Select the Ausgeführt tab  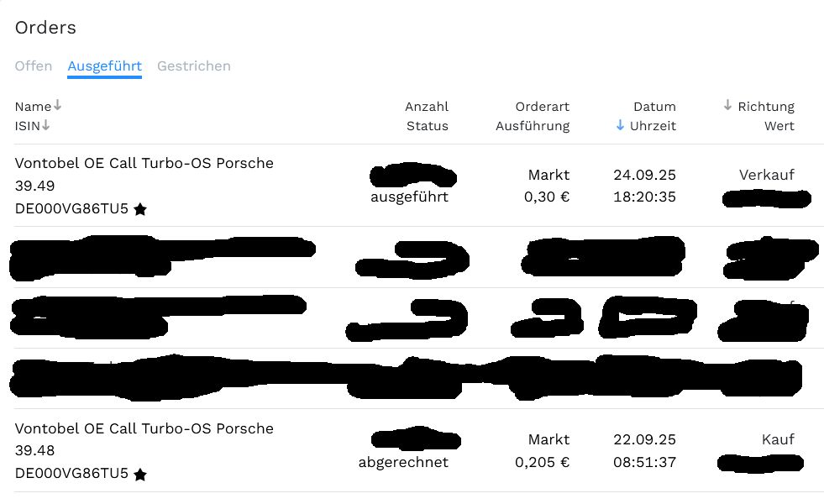pos(104,66)
